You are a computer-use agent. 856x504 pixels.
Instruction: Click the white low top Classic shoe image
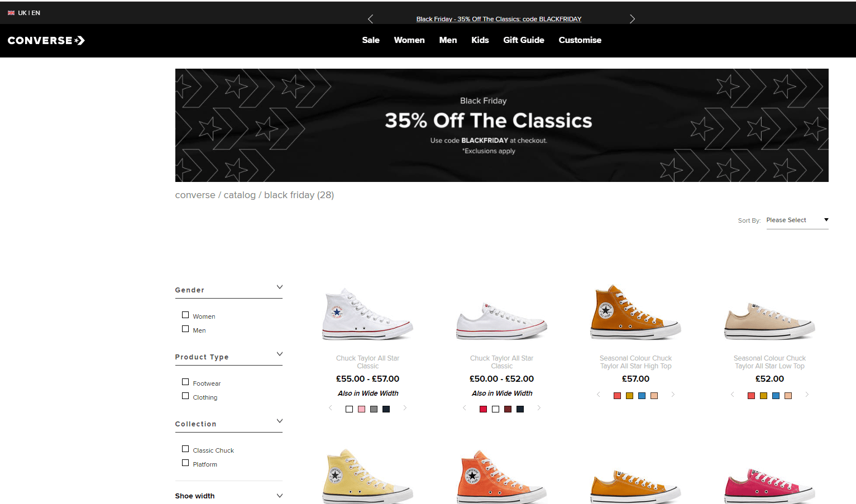coord(501,321)
